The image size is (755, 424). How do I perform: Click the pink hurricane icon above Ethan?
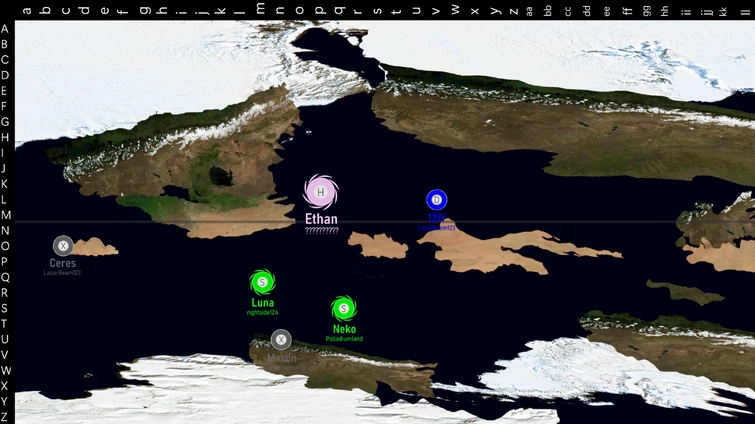pos(321,192)
